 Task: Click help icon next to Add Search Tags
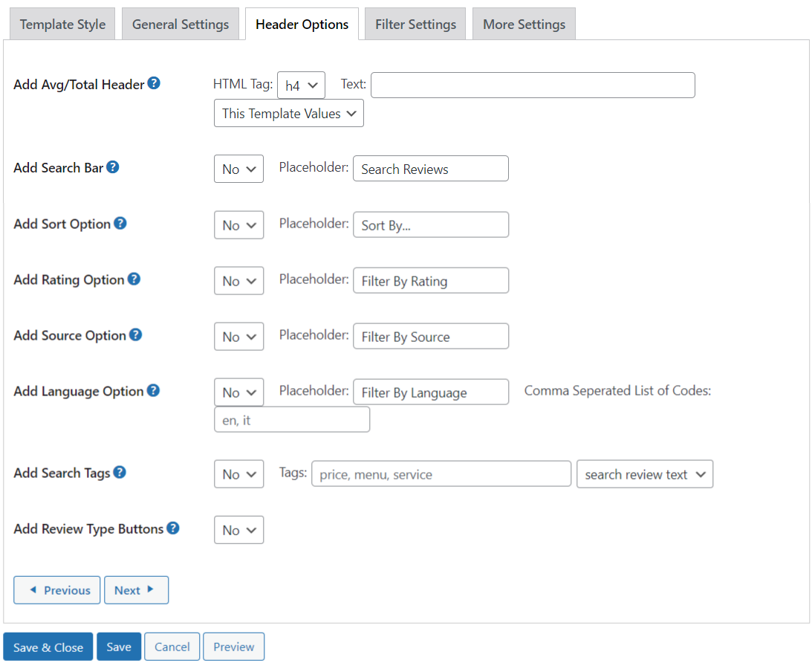pyautogui.click(x=119, y=472)
